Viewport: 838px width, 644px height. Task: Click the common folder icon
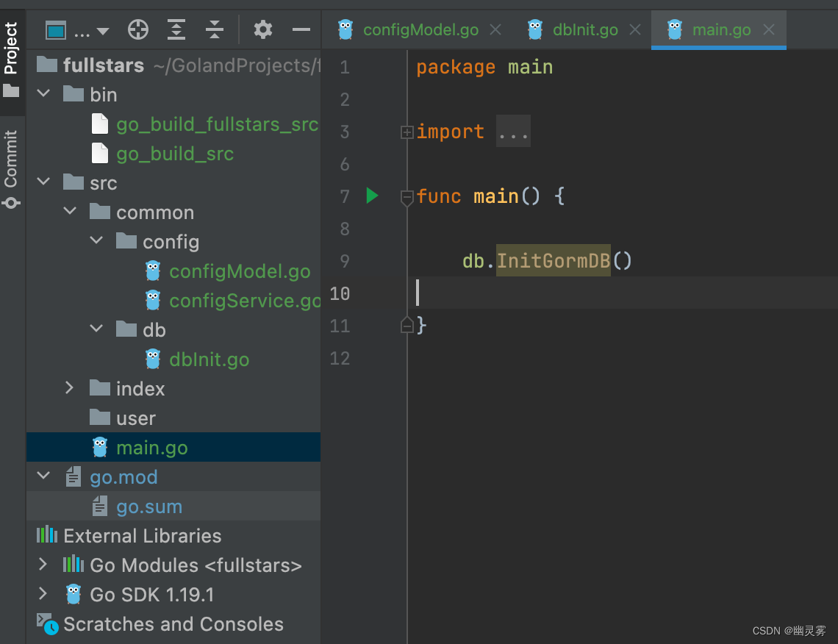tap(100, 211)
